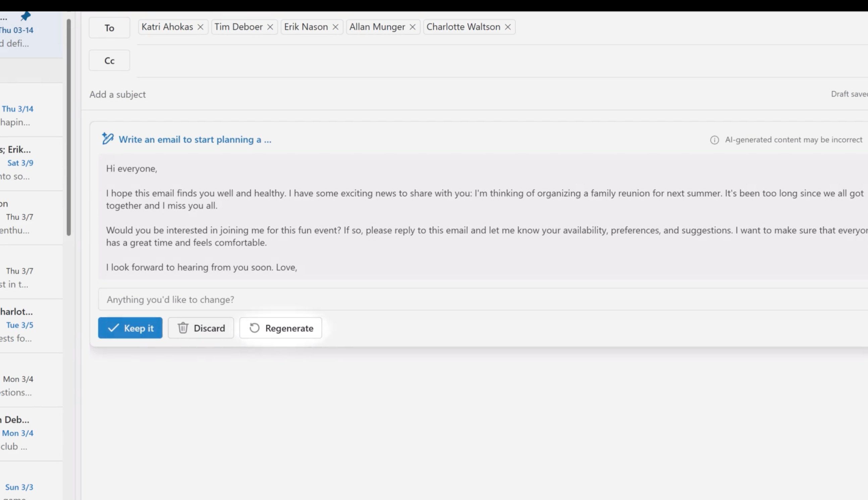The width and height of the screenshot is (868, 500).
Task: Click the Cc field label
Action: click(109, 61)
